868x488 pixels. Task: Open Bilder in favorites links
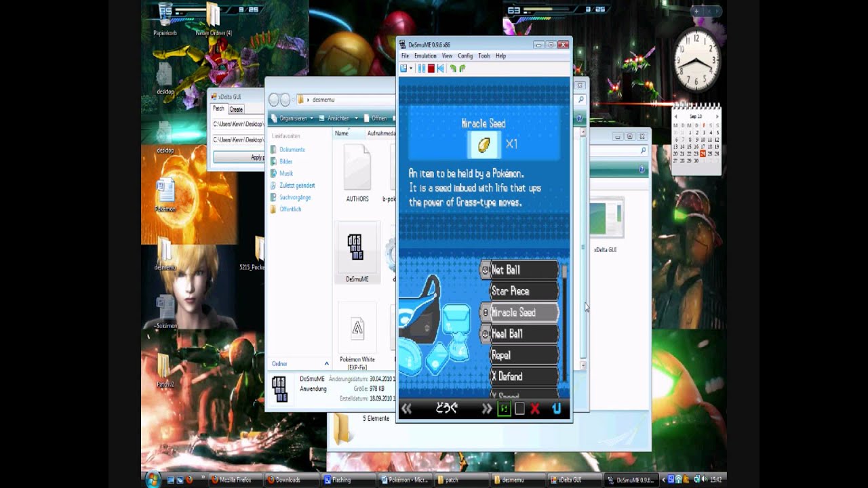(x=281, y=161)
